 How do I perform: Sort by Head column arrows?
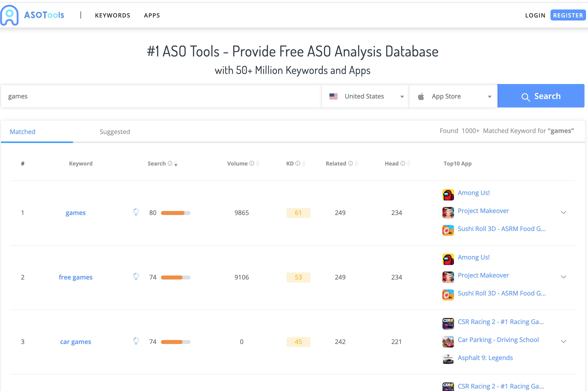coord(409,164)
